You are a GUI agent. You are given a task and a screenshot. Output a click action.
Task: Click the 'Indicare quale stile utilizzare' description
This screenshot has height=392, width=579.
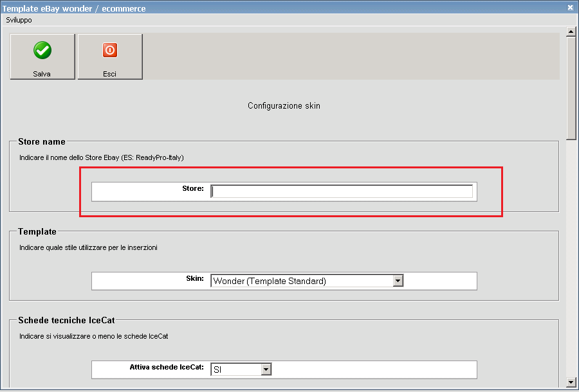(x=88, y=247)
